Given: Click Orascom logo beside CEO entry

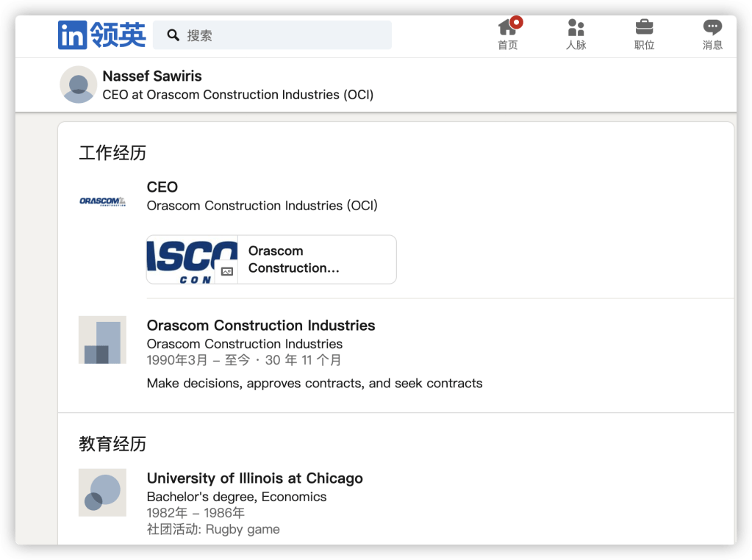Looking at the screenshot, I should (x=102, y=201).
